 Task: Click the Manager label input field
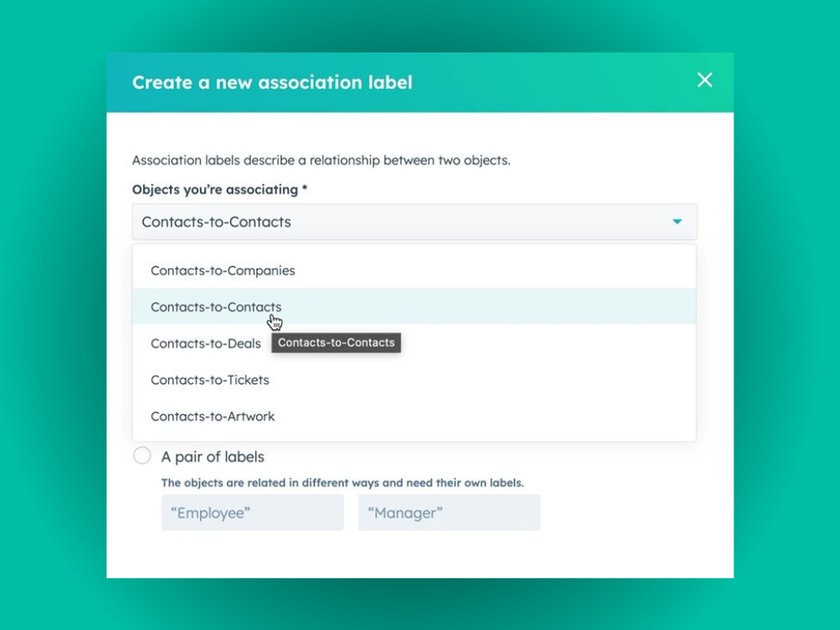[449, 513]
